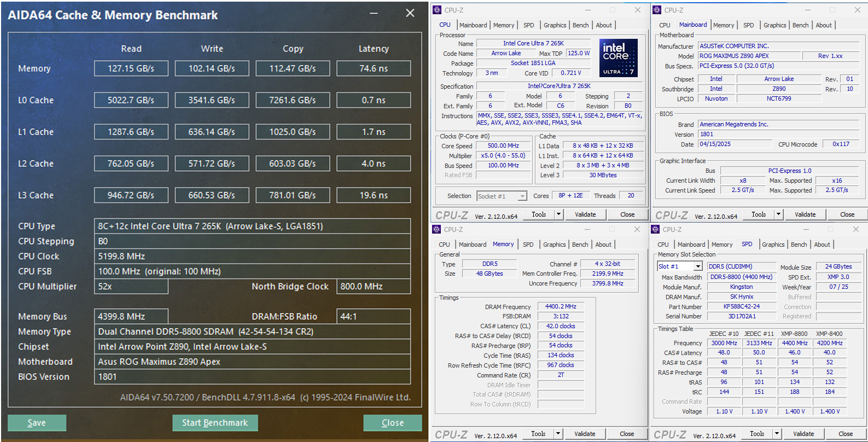868x442 pixels.
Task: Close AIDA64 using the title bar X
Action: (410, 14)
